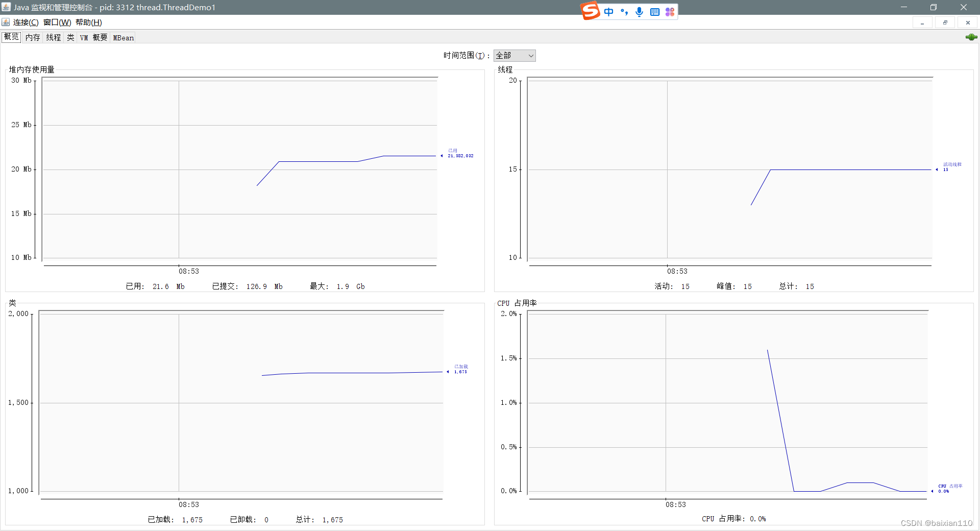Open the 窗口(W) menu

pyautogui.click(x=57, y=22)
